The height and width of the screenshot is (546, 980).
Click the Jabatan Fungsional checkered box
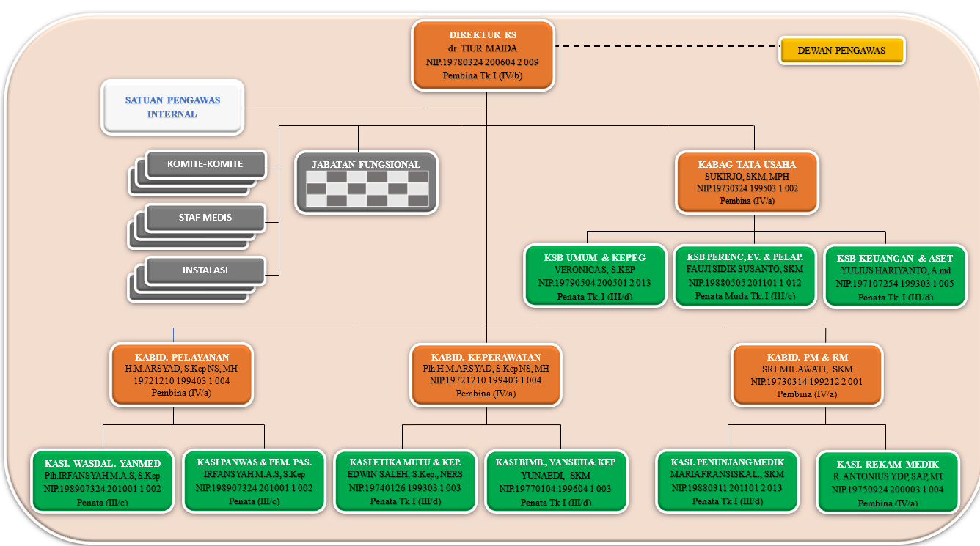[366, 182]
